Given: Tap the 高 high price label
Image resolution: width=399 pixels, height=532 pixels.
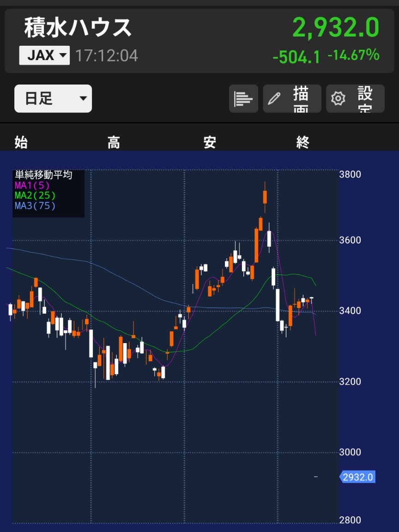Looking at the screenshot, I should pyautogui.click(x=114, y=143).
